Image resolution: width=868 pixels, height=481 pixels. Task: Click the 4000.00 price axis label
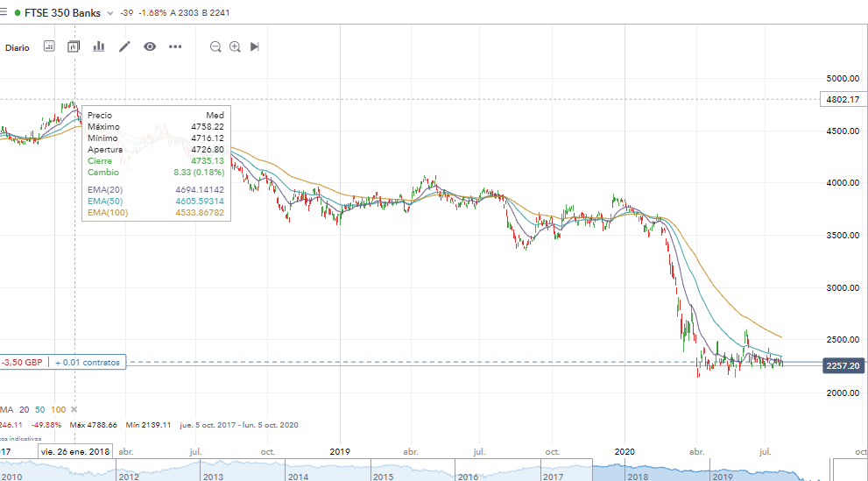tap(843, 182)
